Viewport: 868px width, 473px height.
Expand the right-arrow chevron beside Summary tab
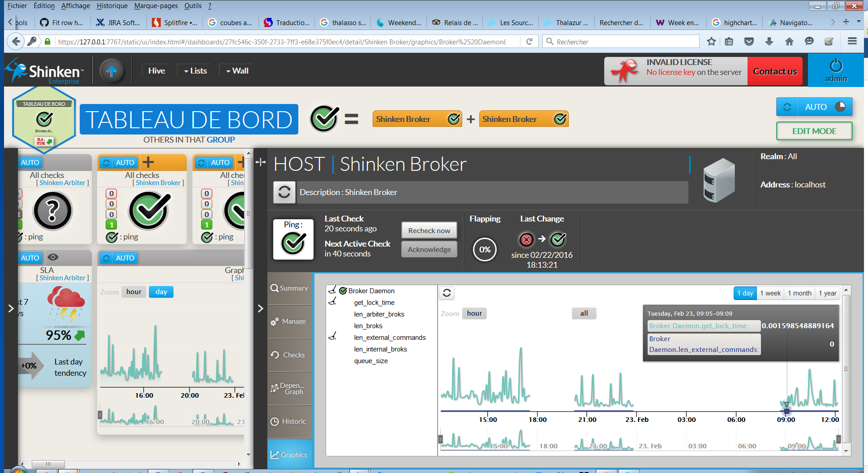260,308
